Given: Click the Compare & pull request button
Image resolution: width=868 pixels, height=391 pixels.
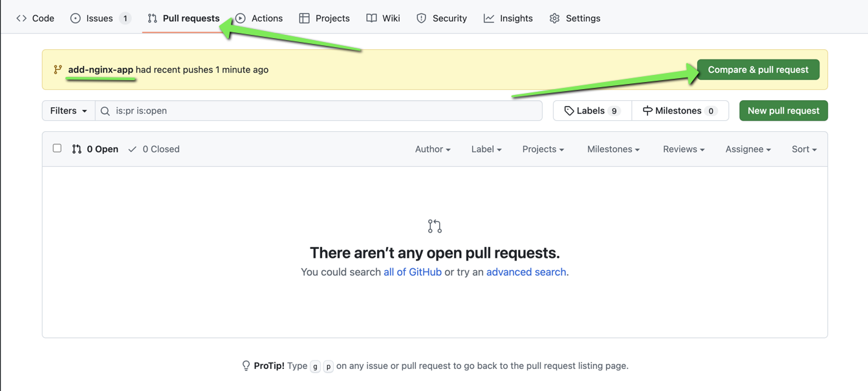Looking at the screenshot, I should pyautogui.click(x=757, y=69).
